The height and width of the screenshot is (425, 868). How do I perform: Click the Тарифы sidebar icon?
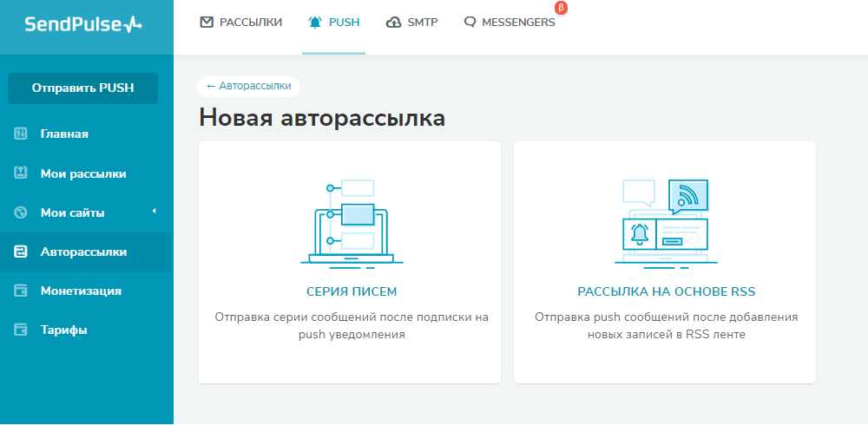click(21, 330)
